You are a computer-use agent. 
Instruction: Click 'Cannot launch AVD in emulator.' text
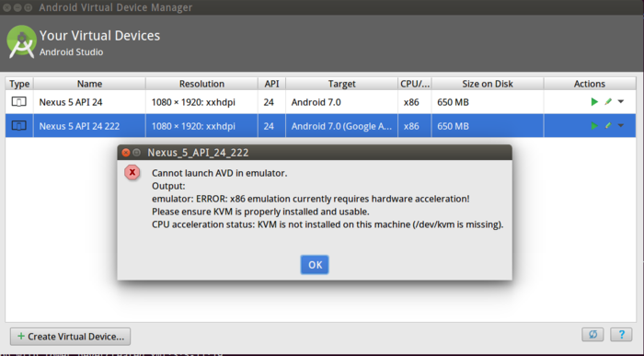coord(219,173)
